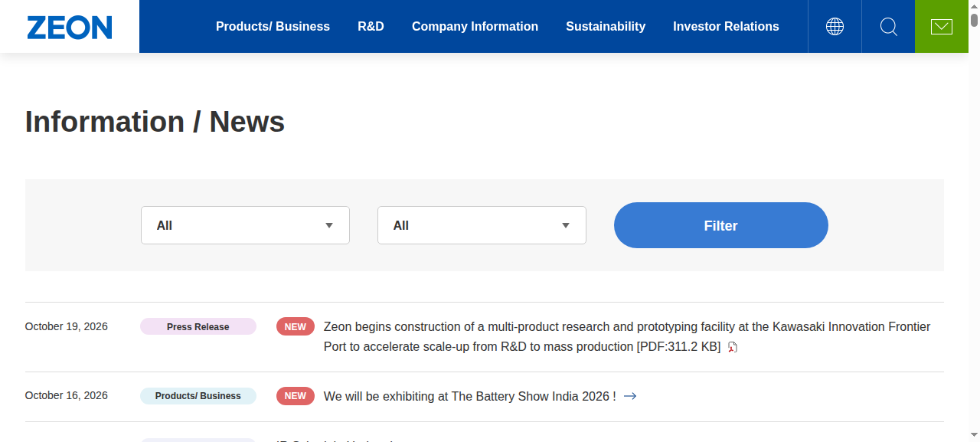Click the ZEON logo

point(70,27)
